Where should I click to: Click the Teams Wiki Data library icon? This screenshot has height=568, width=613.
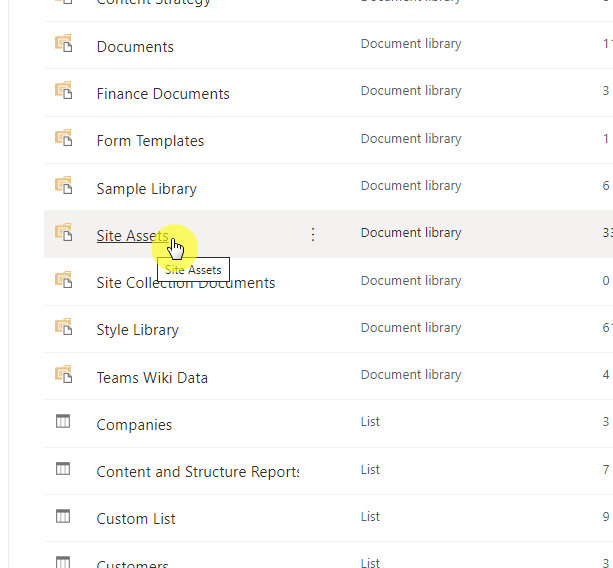[x=63, y=374]
